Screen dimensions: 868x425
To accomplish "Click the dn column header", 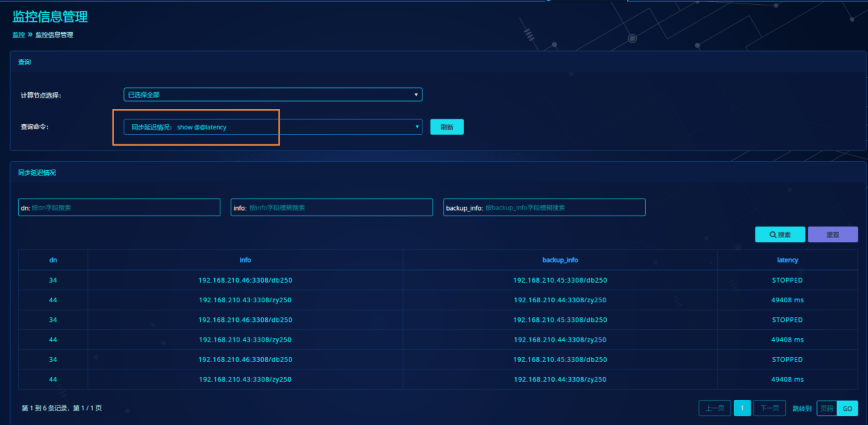I will coord(53,260).
